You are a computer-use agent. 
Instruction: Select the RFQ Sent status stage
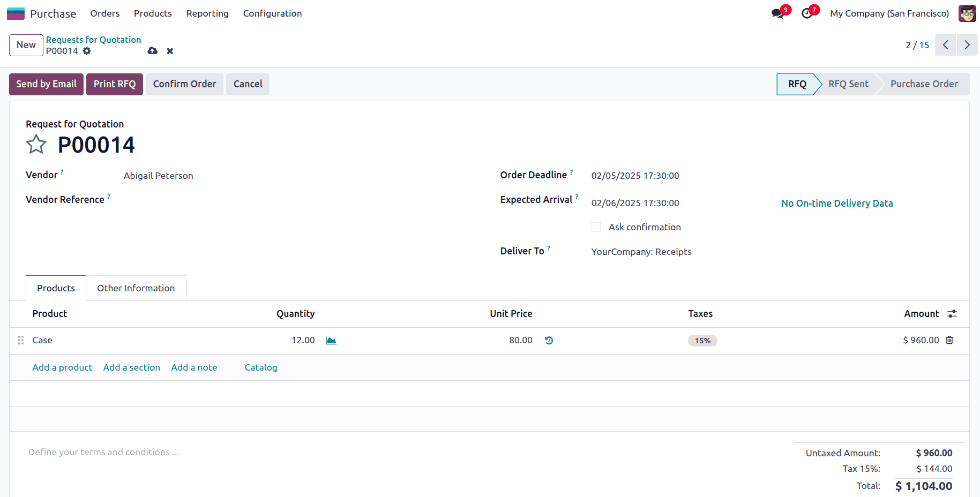tap(848, 84)
